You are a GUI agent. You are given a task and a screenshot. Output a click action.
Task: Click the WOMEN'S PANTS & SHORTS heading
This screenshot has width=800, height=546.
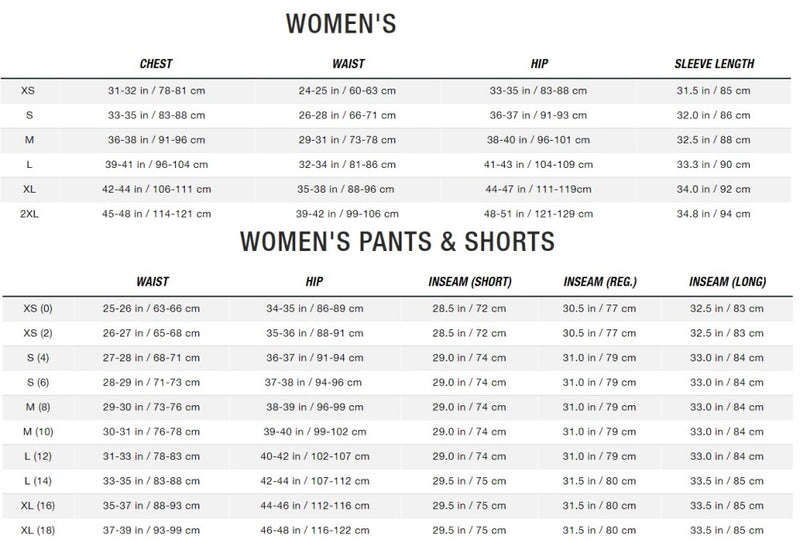coord(397,241)
